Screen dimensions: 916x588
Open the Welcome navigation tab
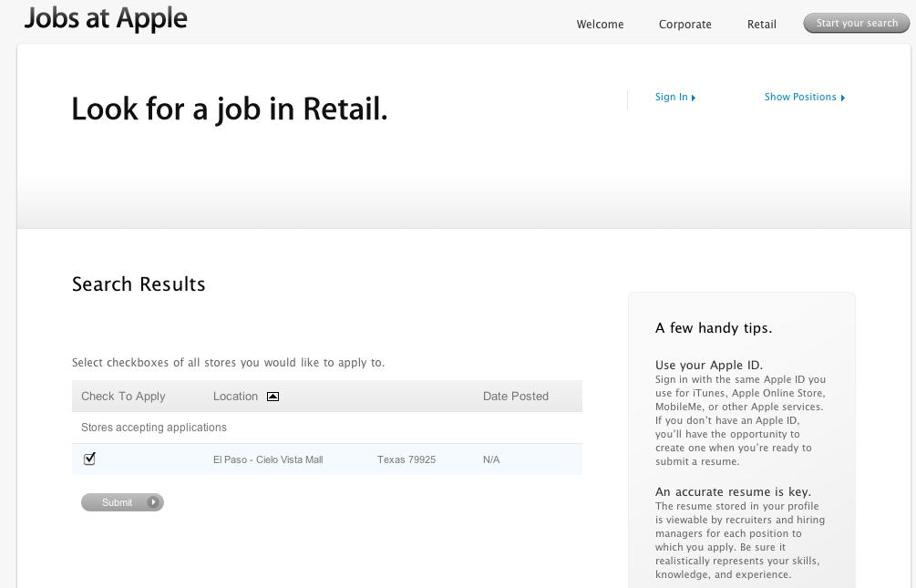(x=600, y=25)
